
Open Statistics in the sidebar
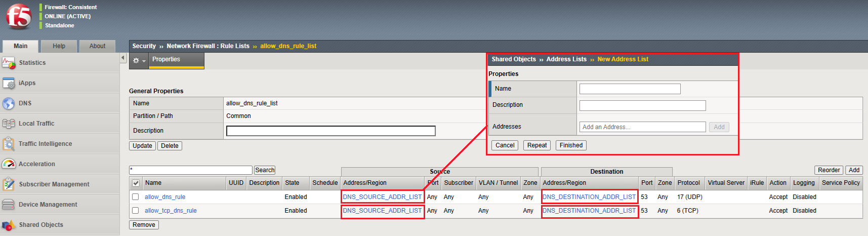[32, 63]
